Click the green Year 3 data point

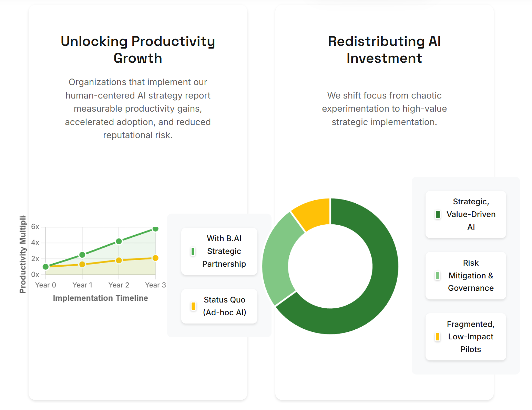tap(155, 228)
